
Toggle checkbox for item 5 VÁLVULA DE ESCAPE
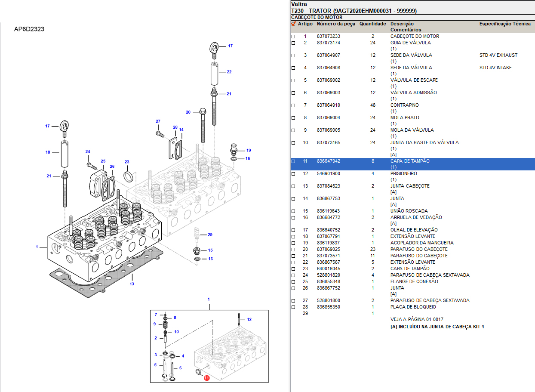click(293, 80)
